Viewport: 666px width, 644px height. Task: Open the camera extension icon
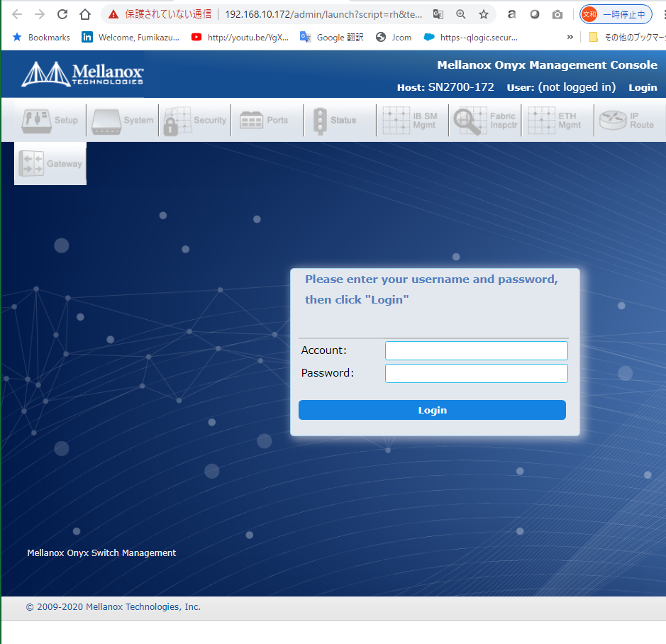[x=557, y=15]
